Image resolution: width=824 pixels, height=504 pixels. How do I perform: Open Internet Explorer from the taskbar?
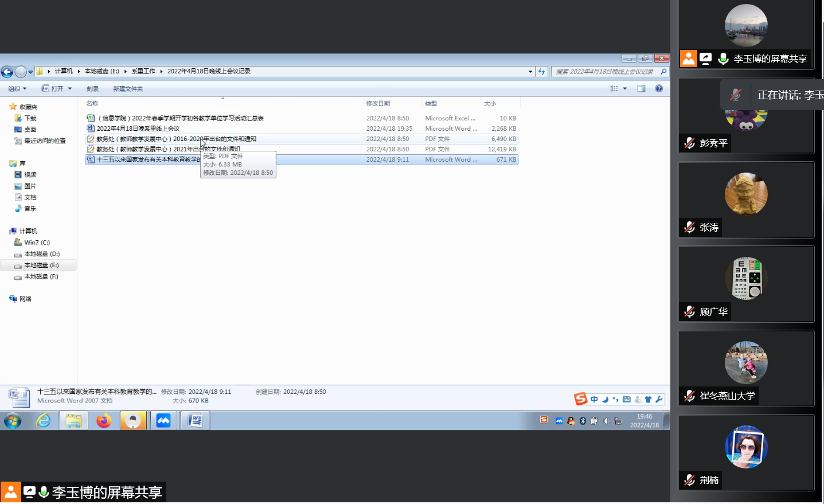(x=44, y=421)
